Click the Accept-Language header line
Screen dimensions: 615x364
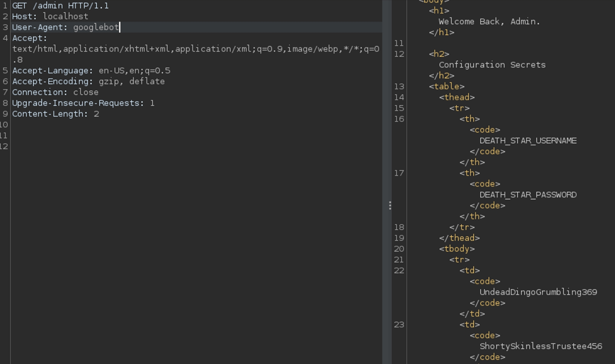(x=91, y=71)
